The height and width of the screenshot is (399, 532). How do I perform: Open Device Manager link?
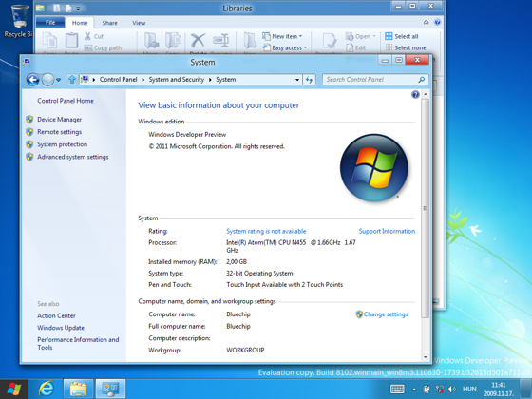pyautogui.click(x=59, y=120)
